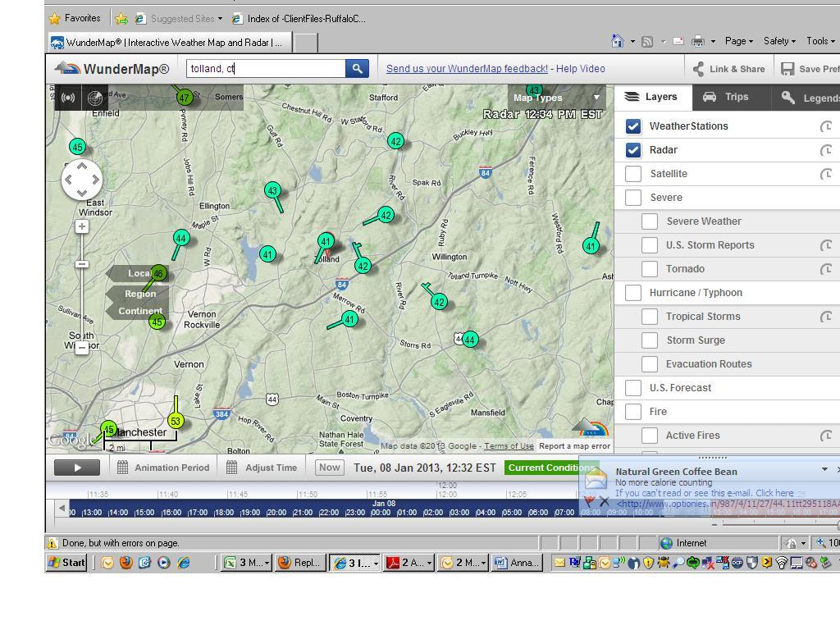This screenshot has width=840, height=630.
Task: Open the Page menu dropdown
Action: (739, 41)
